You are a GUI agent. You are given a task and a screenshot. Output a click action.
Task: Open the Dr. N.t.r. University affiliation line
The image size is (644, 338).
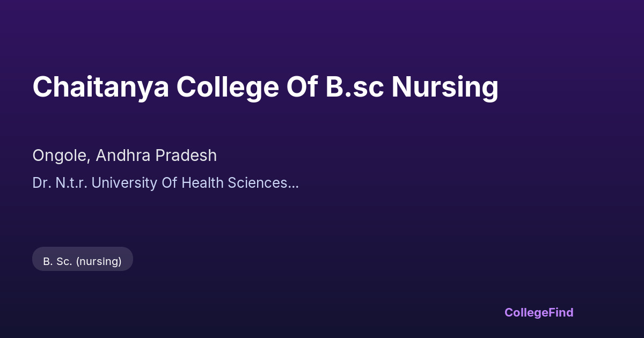165,183
